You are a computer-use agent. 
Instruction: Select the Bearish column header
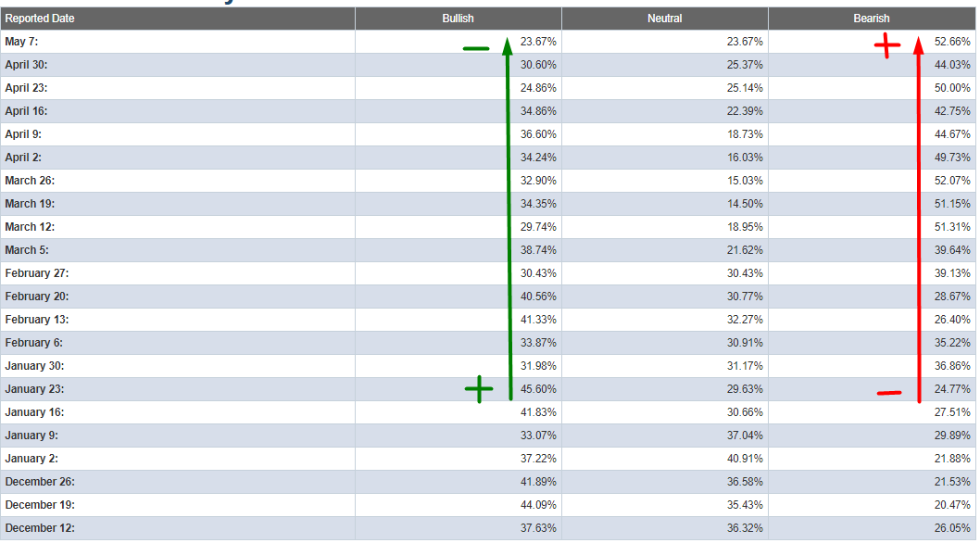click(871, 19)
